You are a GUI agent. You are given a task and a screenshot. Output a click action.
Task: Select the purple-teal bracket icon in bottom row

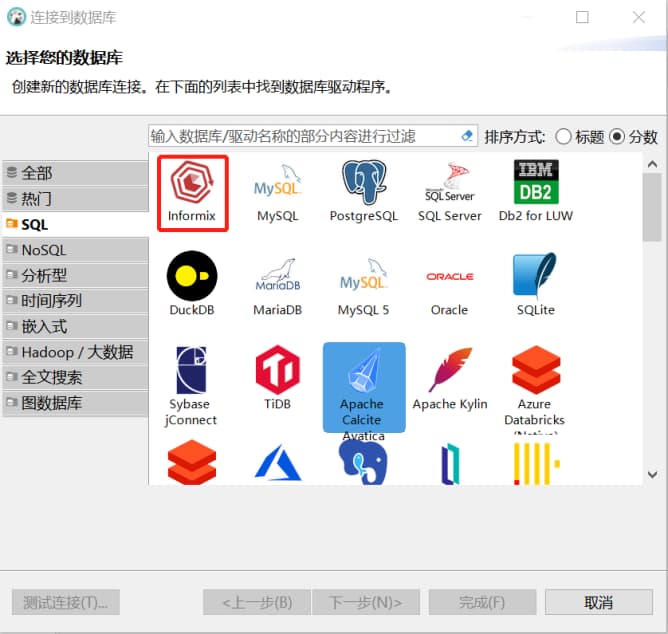coord(450,464)
